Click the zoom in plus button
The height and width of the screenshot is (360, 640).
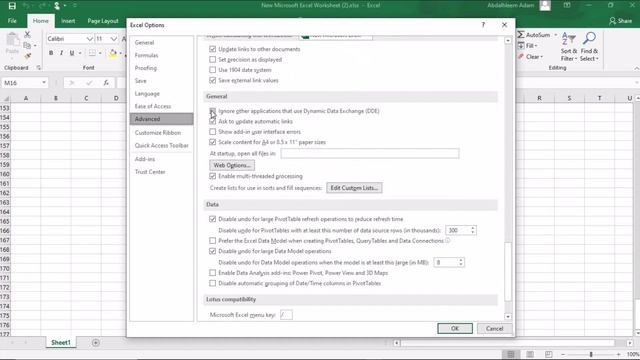click(x=618, y=354)
